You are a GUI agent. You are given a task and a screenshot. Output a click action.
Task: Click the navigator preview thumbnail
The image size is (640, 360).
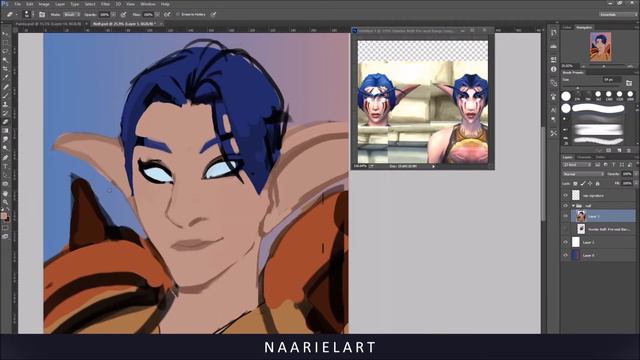[600, 47]
